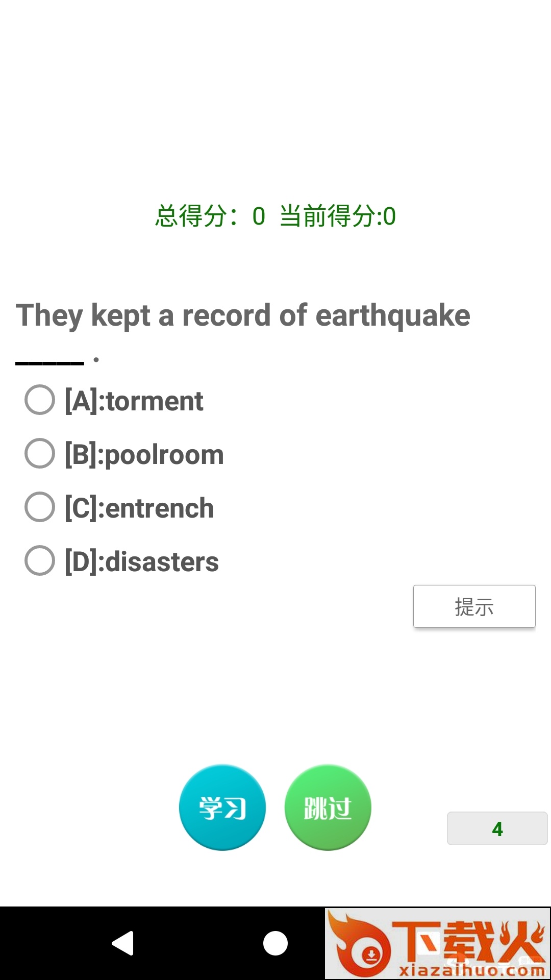Tap the blue 学习 round button
The height and width of the screenshot is (980, 551).
(222, 807)
